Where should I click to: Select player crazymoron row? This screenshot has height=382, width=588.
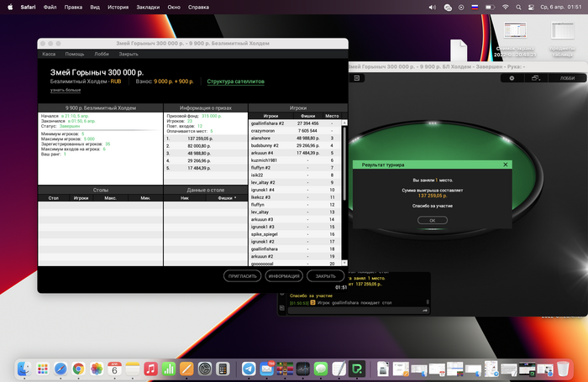tap(295, 131)
